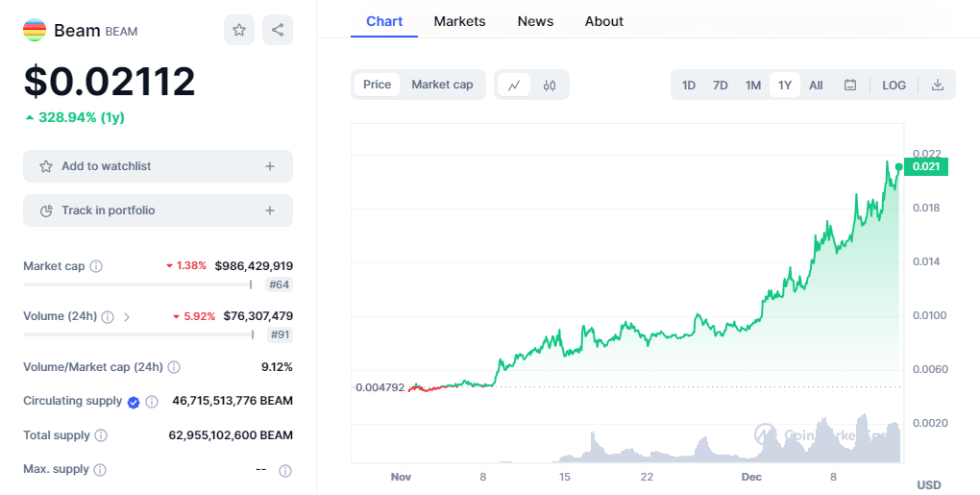Click Volume/Market cap info icon
This screenshot has width=980, height=495.
tap(174, 367)
